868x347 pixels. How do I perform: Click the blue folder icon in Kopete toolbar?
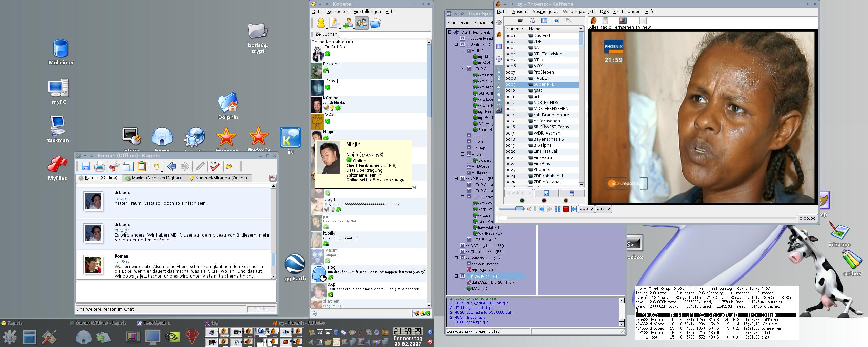375,23
